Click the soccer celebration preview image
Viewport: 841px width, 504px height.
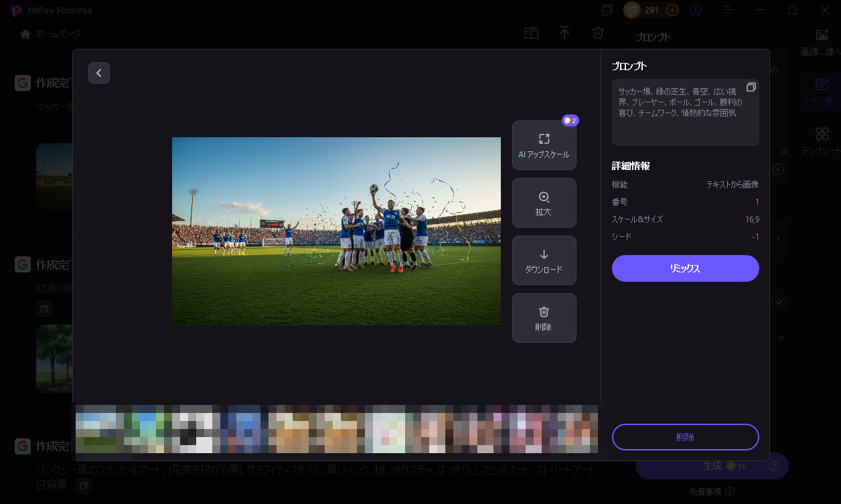click(x=336, y=231)
